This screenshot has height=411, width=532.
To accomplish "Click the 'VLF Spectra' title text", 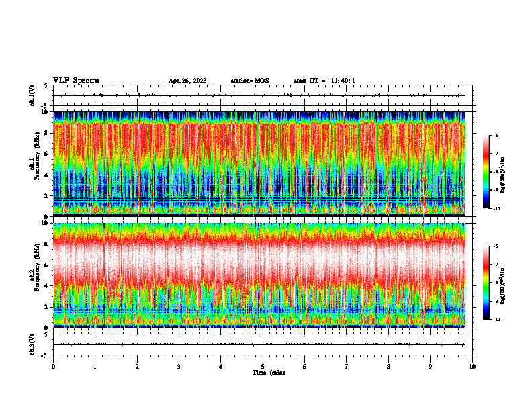I will [x=76, y=81].
